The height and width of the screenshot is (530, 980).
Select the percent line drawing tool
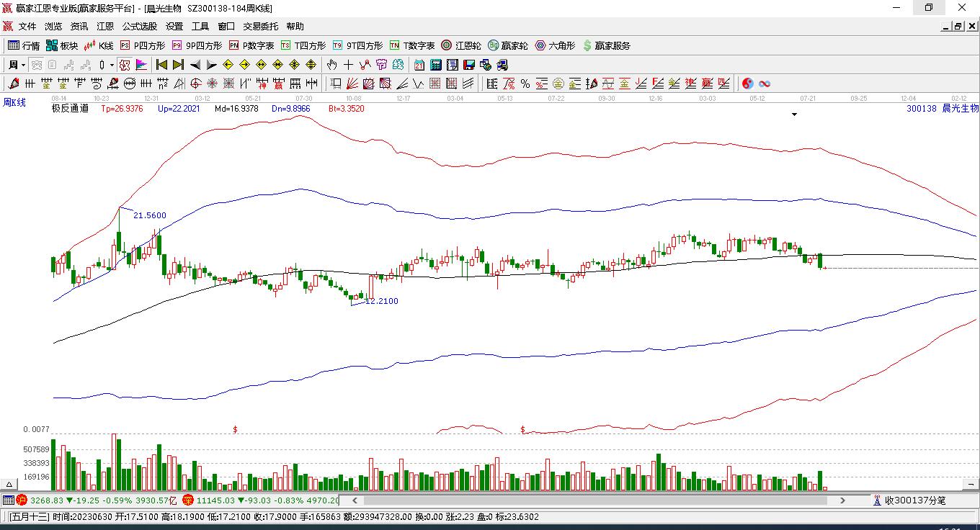click(x=525, y=84)
